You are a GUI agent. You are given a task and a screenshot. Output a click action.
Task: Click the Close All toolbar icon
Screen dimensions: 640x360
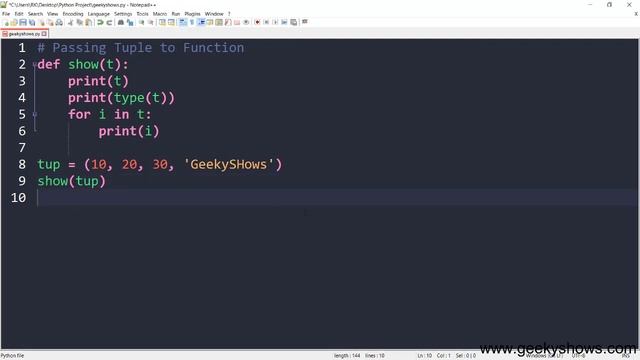[x=50, y=22]
